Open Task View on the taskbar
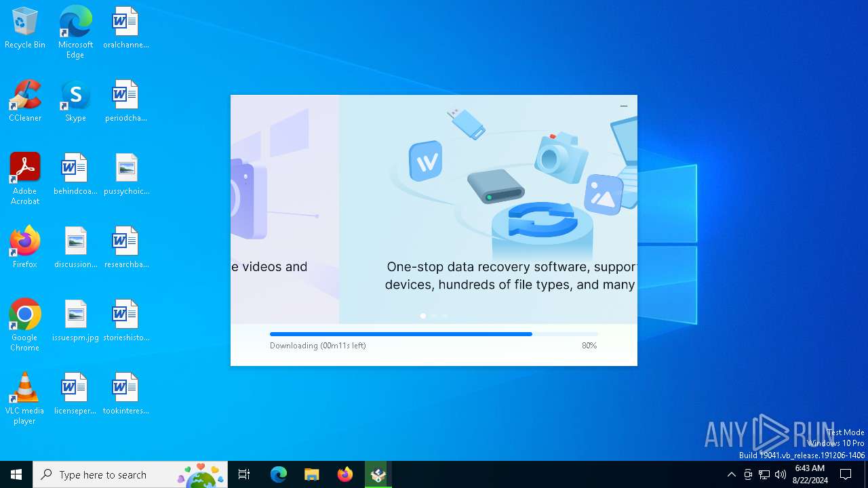 coord(244,474)
